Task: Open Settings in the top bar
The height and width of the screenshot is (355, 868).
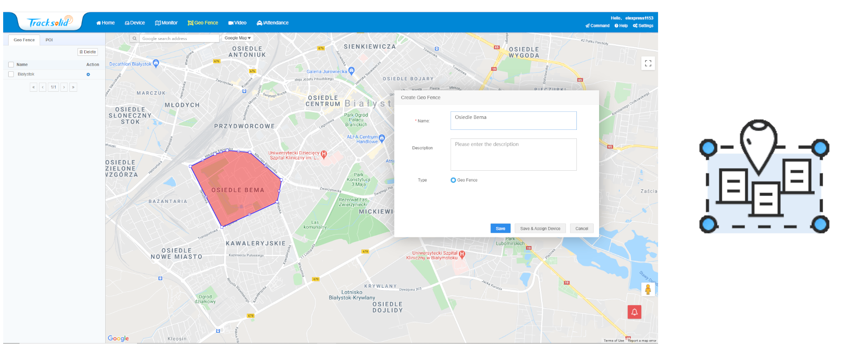Action: point(643,26)
